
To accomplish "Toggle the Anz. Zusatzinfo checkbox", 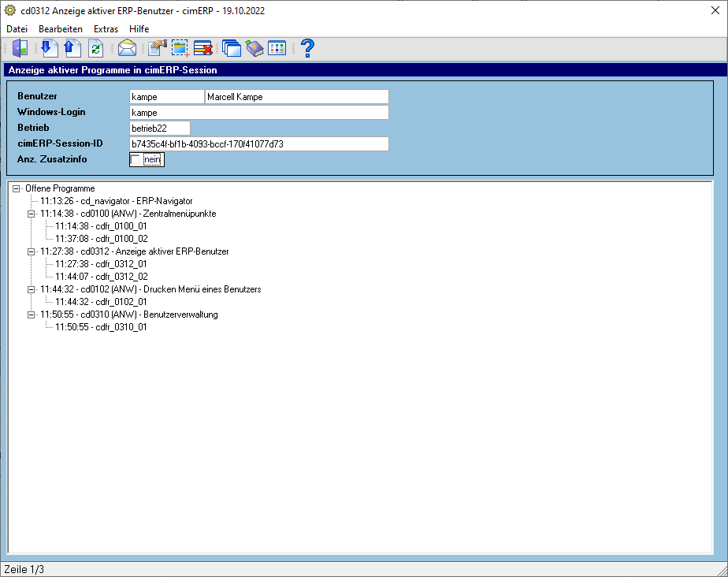I will pyautogui.click(x=135, y=160).
